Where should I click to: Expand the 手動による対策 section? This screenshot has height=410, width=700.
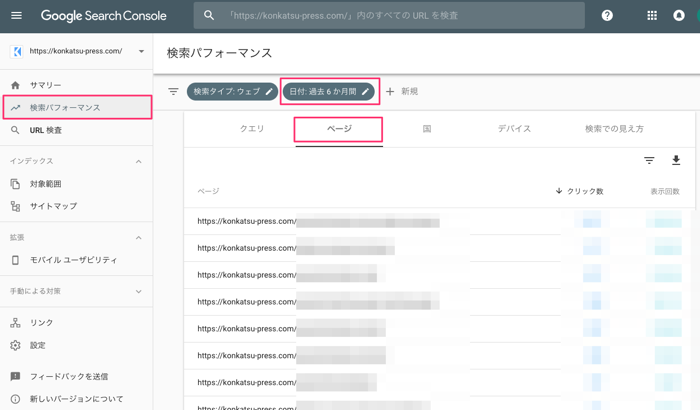139,291
